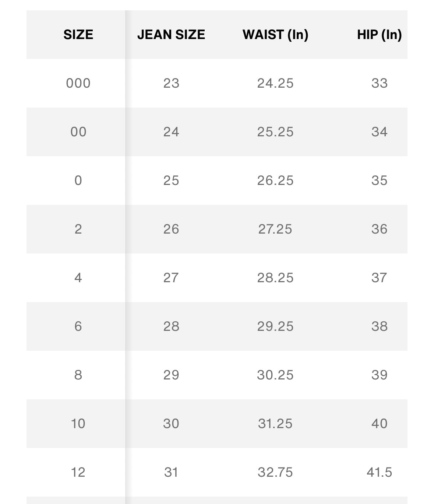The image size is (434, 504).
Task: Select hip measurement 41.5
Action: coord(379,472)
